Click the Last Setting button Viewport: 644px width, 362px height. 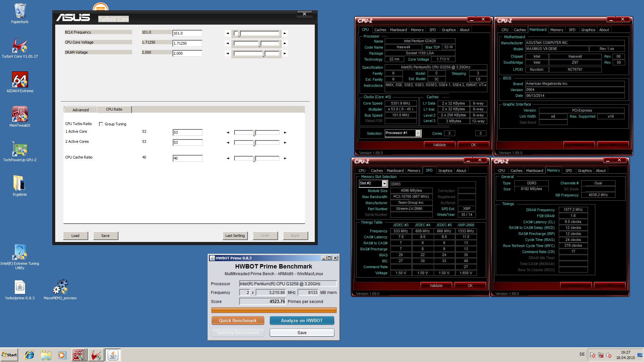pyautogui.click(x=235, y=236)
